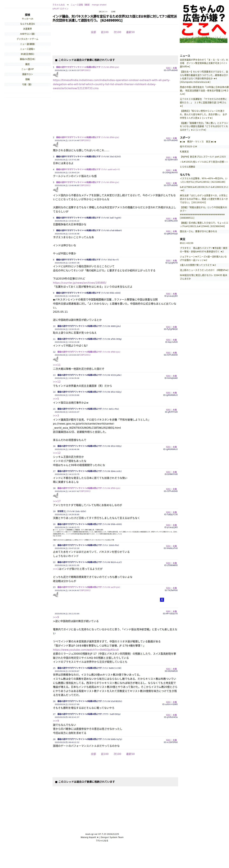Open the youtube.com watch link in post 24
229x868 pixels.
[86, 650]
